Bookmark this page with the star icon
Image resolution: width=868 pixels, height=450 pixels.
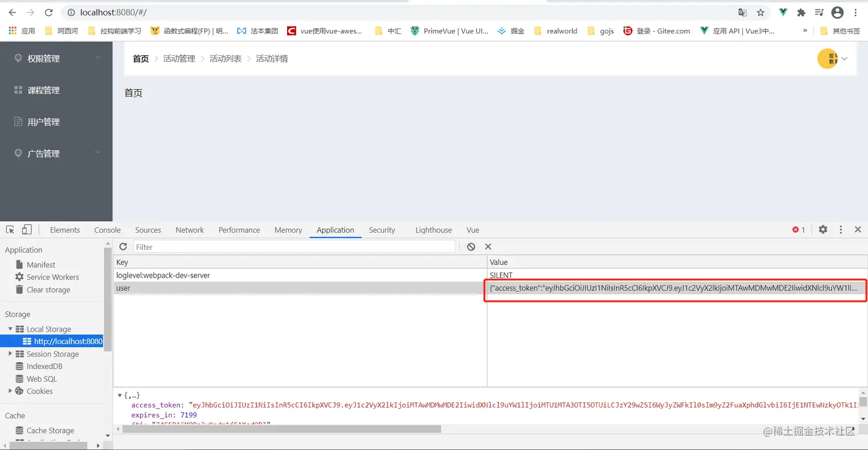[761, 12]
